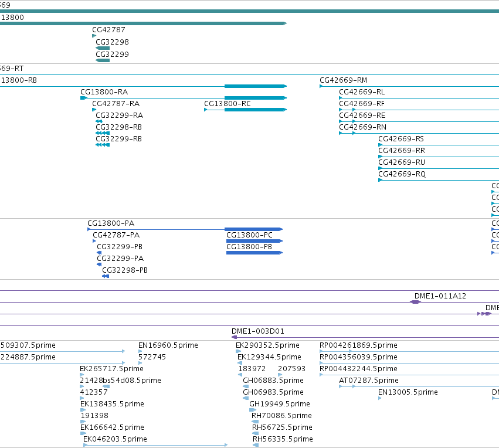
Task: Click transcript CG13800-RC label
Action: [228, 104]
